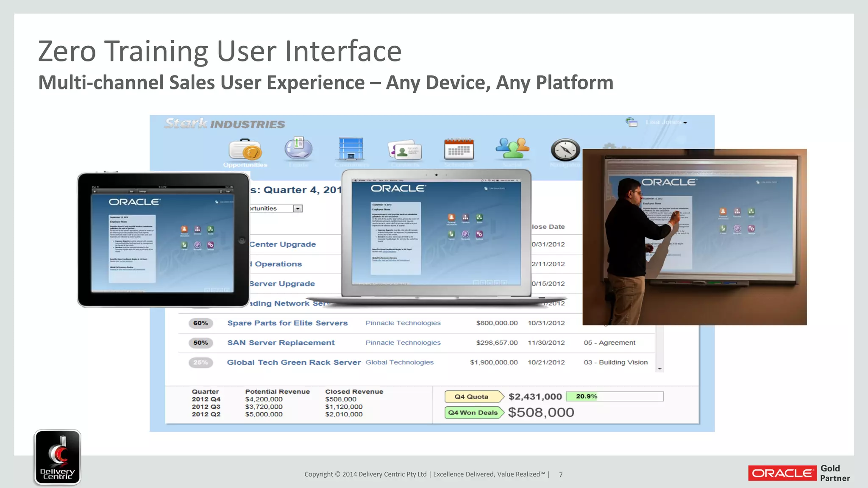Select gears Settings icon on the whiteboard projection
Viewport: 868px width, 488px height.
tap(751, 228)
